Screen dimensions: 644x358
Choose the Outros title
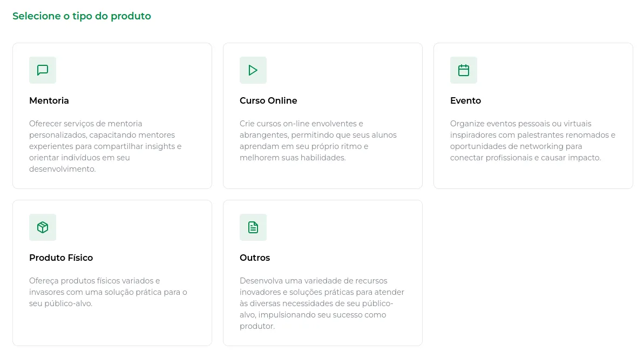(255, 258)
